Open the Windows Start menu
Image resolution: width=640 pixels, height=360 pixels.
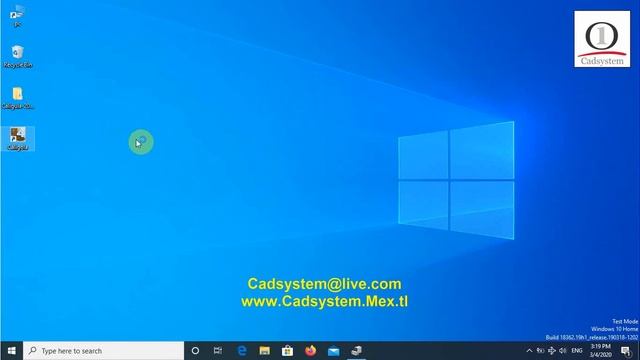click(x=11, y=351)
